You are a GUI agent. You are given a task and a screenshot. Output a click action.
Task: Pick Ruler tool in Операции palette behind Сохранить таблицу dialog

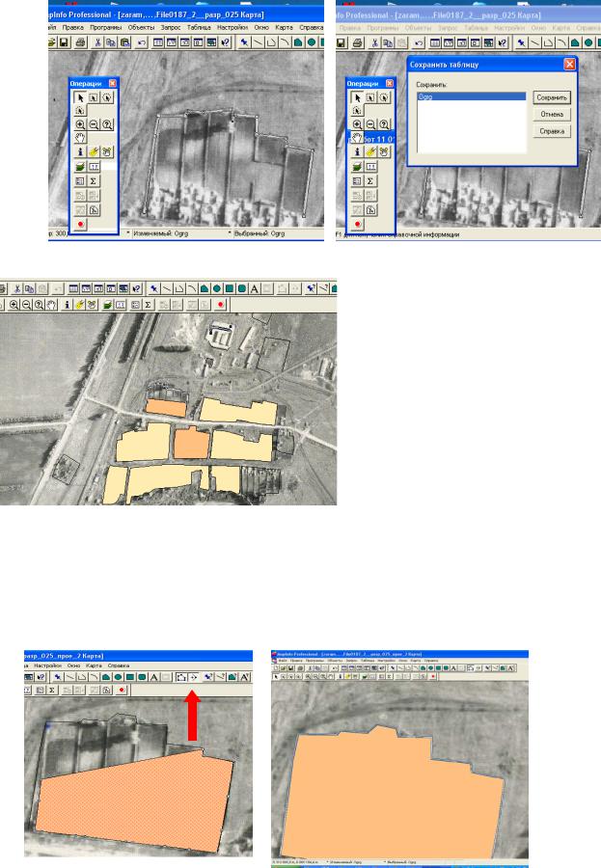point(370,166)
